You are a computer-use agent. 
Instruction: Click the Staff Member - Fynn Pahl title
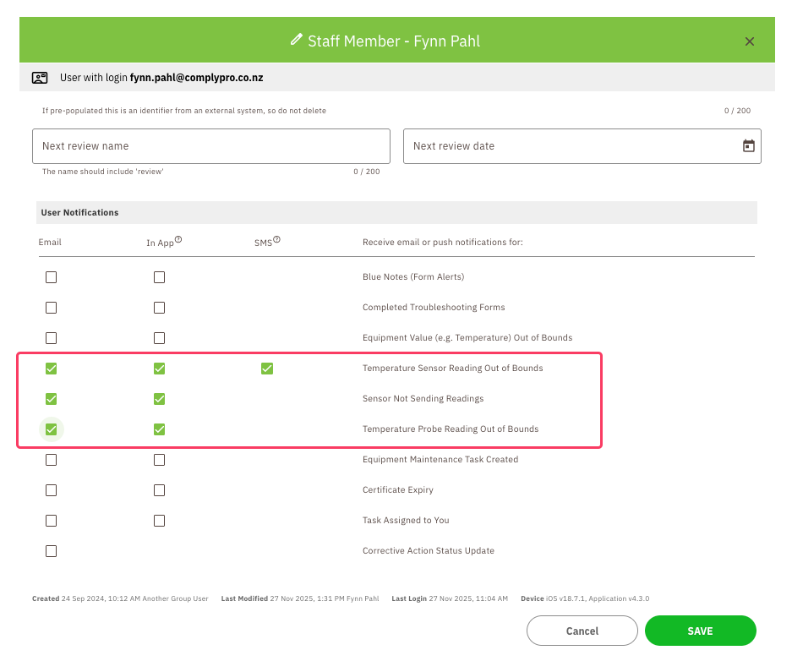(394, 41)
